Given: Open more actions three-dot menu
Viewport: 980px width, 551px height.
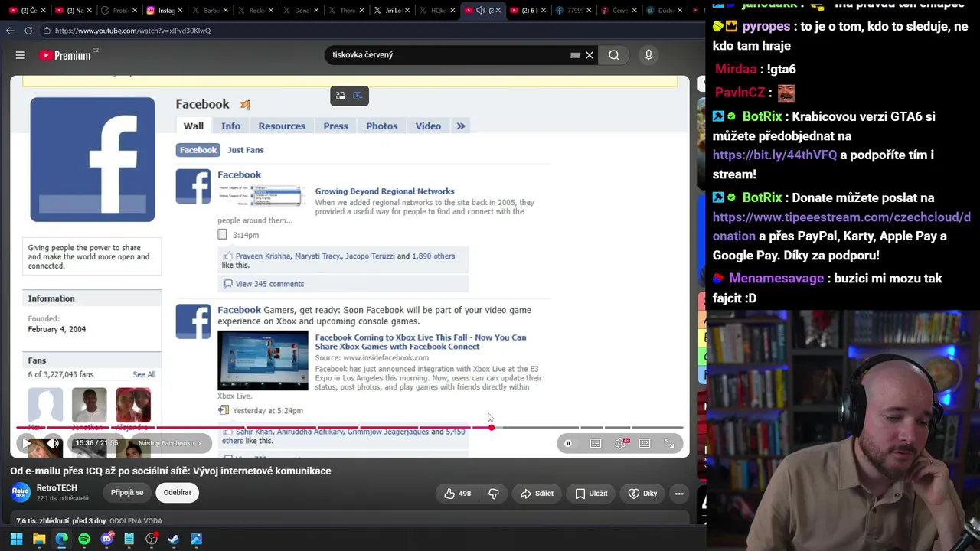Looking at the screenshot, I should [678, 494].
